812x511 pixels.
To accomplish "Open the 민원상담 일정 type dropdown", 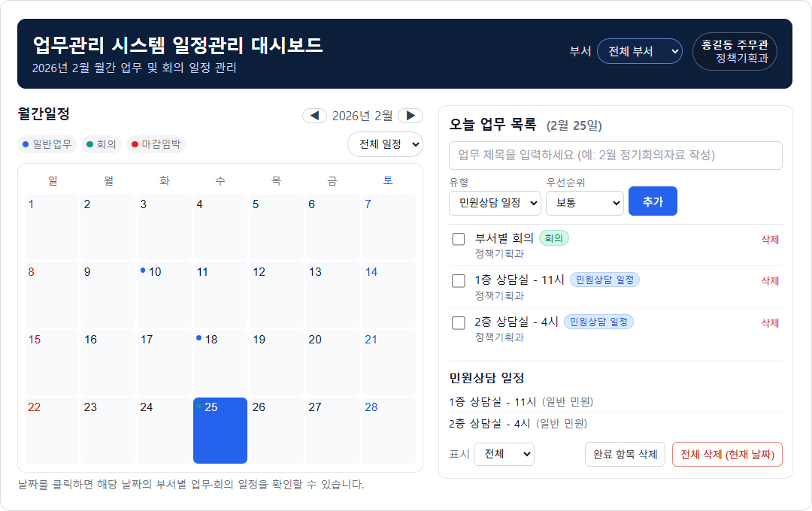I will pos(495,203).
